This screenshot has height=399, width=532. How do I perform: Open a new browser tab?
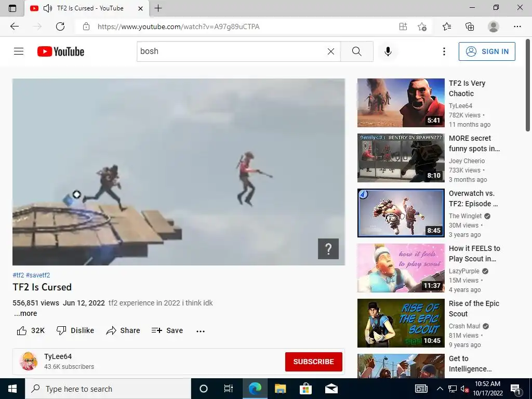(158, 8)
